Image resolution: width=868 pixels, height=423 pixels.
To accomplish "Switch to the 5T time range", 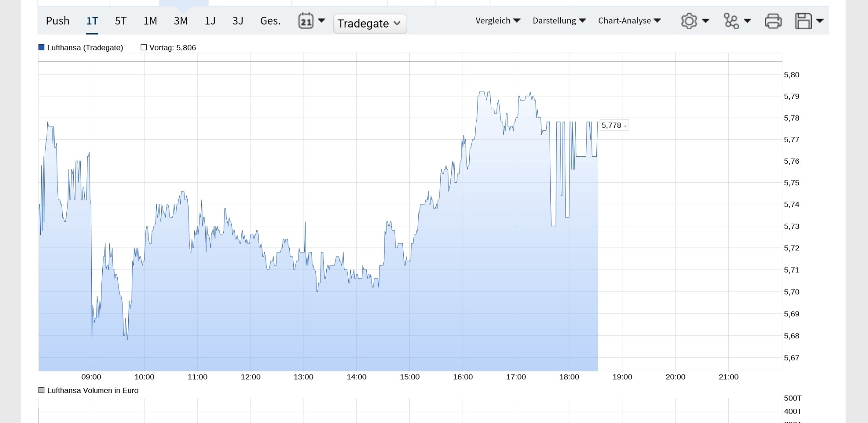I will coord(121,21).
